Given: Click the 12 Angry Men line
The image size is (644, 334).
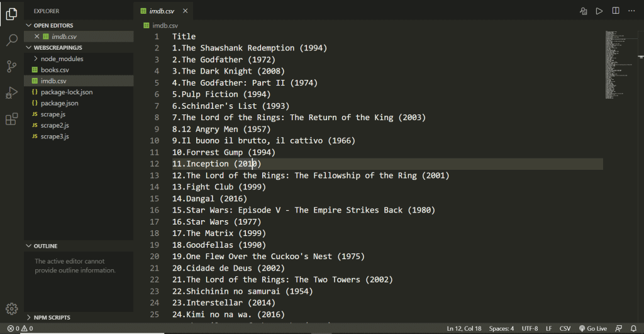Looking at the screenshot, I should pos(221,129).
